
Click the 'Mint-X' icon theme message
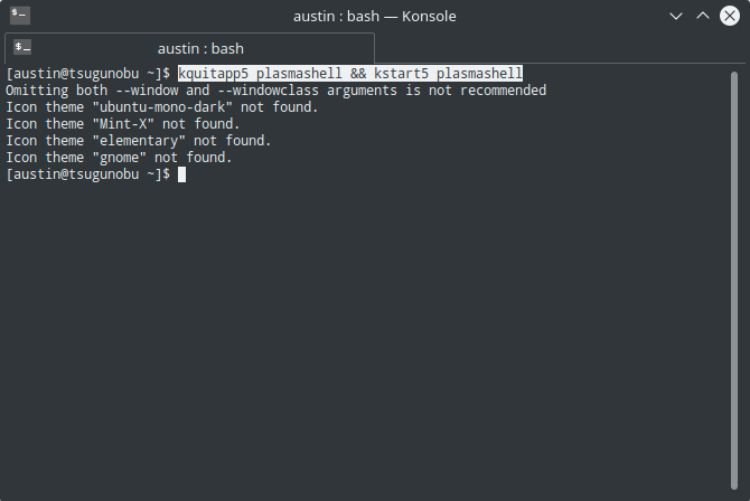(x=122, y=124)
